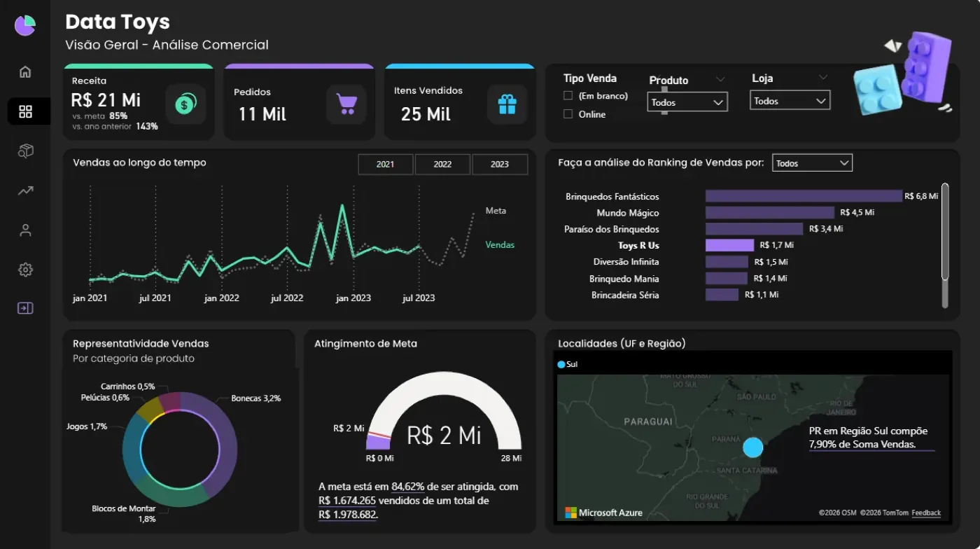This screenshot has height=549, width=980.
Task: Click the 11 Mil orders value
Action: [262, 114]
